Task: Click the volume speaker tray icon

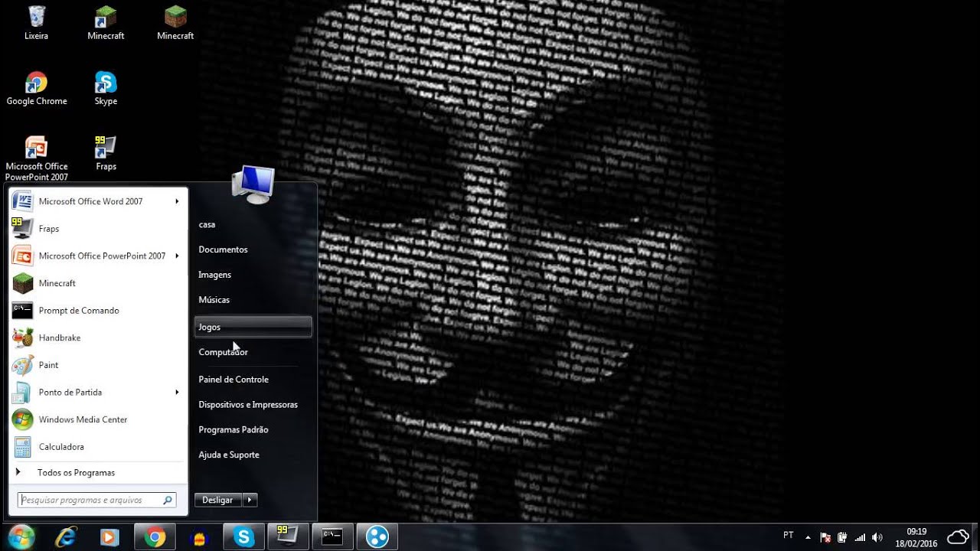Action: coord(877,537)
